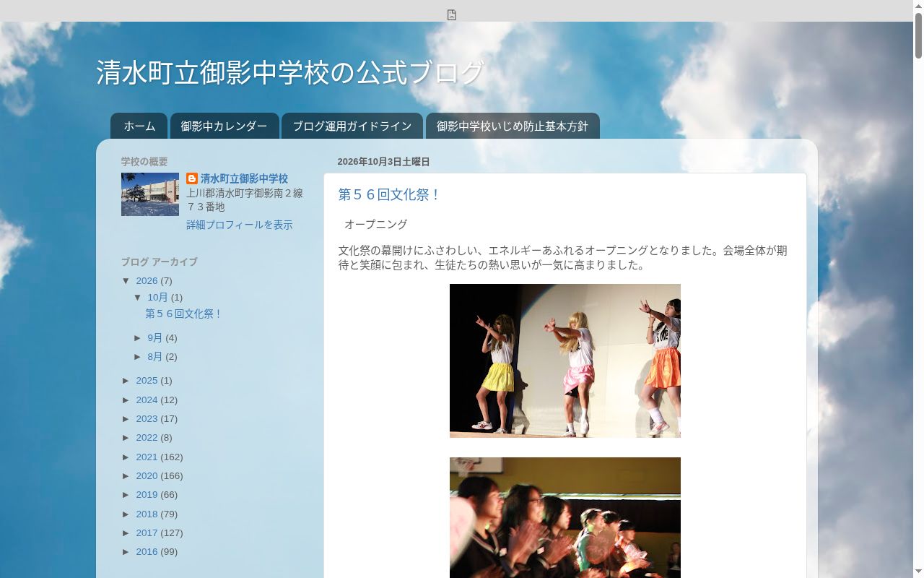Click the page's vertical scrollbar thumb
This screenshot has width=924, height=578.
[x=918, y=35]
